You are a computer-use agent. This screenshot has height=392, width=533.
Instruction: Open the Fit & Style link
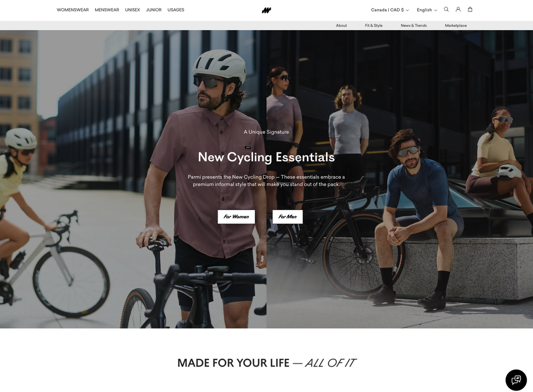pos(374,25)
